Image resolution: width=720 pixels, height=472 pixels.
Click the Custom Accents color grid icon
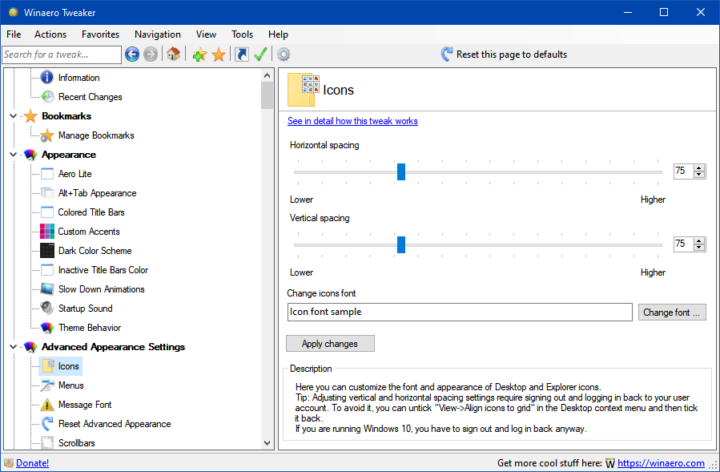[47, 231]
